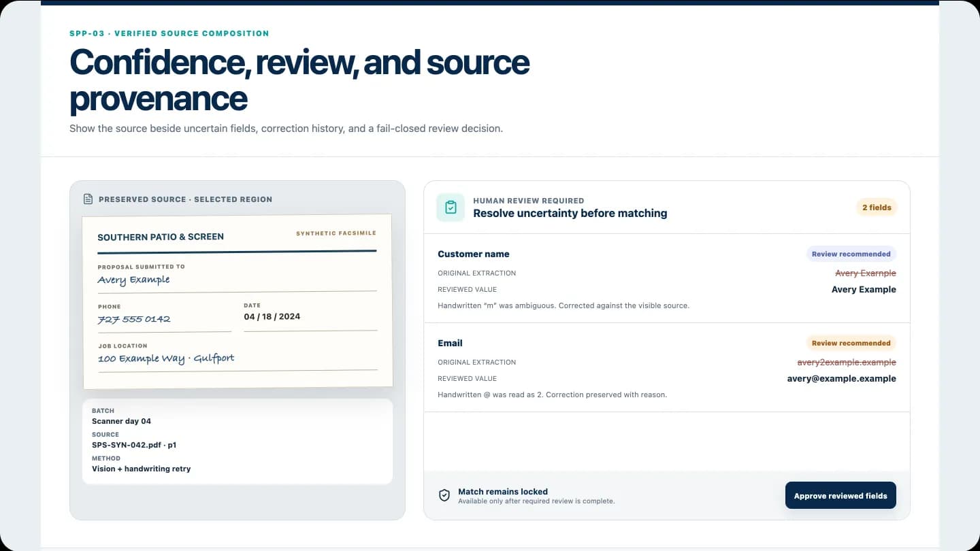Select the struck-through Avery Exarnple value
Viewport: 980px width, 551px height.
[x=866, y=273]
